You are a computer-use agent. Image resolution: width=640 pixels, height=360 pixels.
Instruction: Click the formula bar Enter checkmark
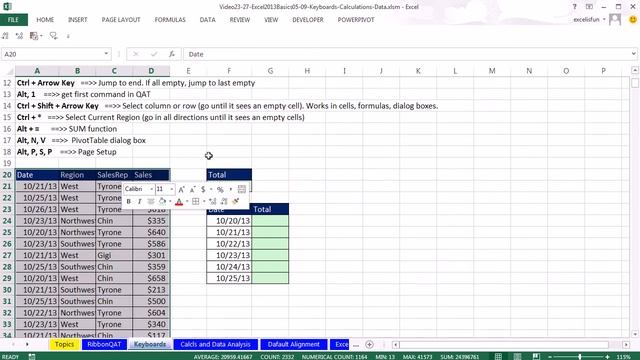point(154,54)
